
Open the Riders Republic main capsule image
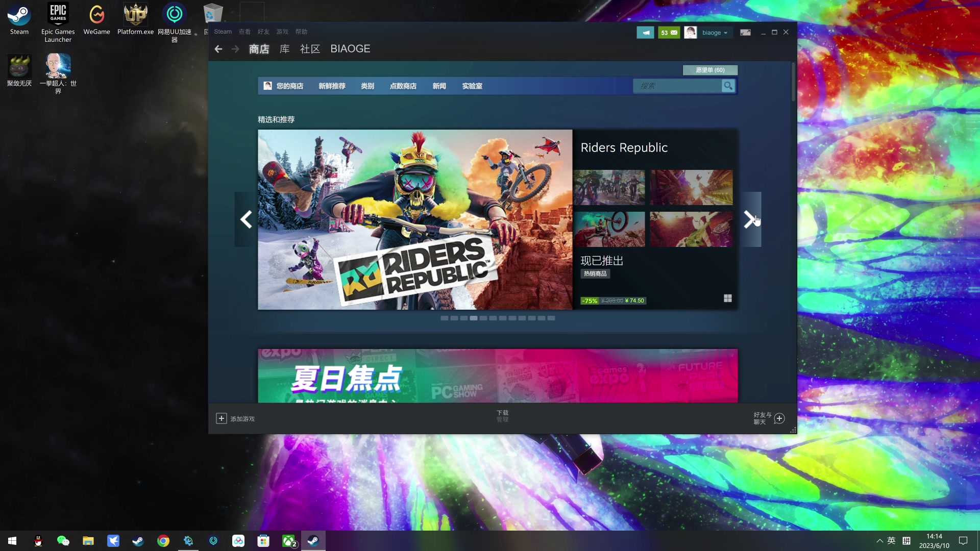coord(415,219)
